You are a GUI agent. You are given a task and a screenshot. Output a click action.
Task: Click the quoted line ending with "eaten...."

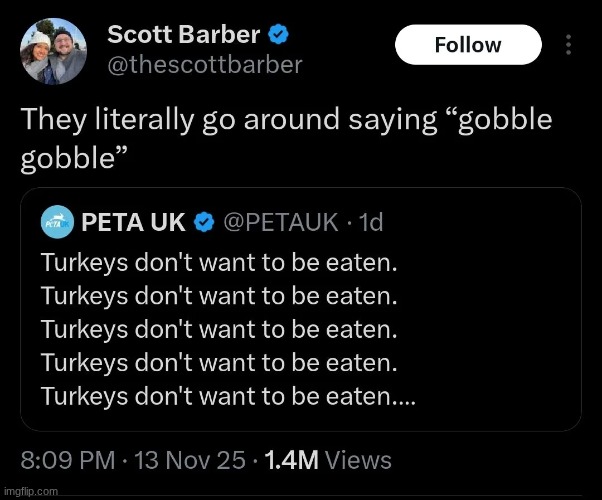[229, 397]
